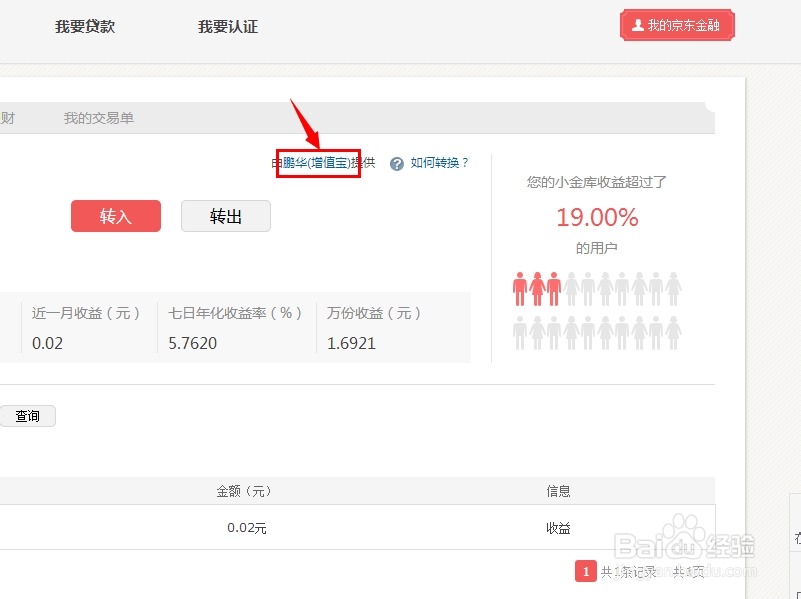Select page 1 in pagination

(586, 571)
